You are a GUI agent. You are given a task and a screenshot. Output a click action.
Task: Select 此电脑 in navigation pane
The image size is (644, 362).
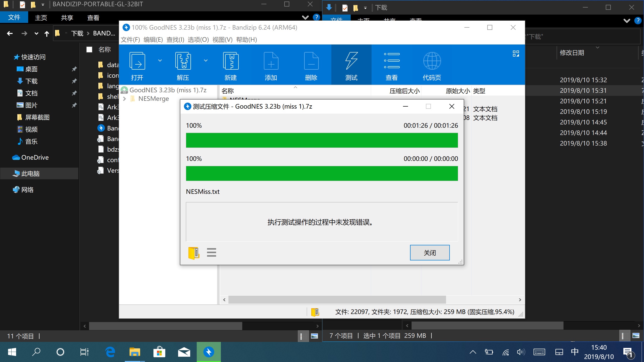tap(39, 173)
